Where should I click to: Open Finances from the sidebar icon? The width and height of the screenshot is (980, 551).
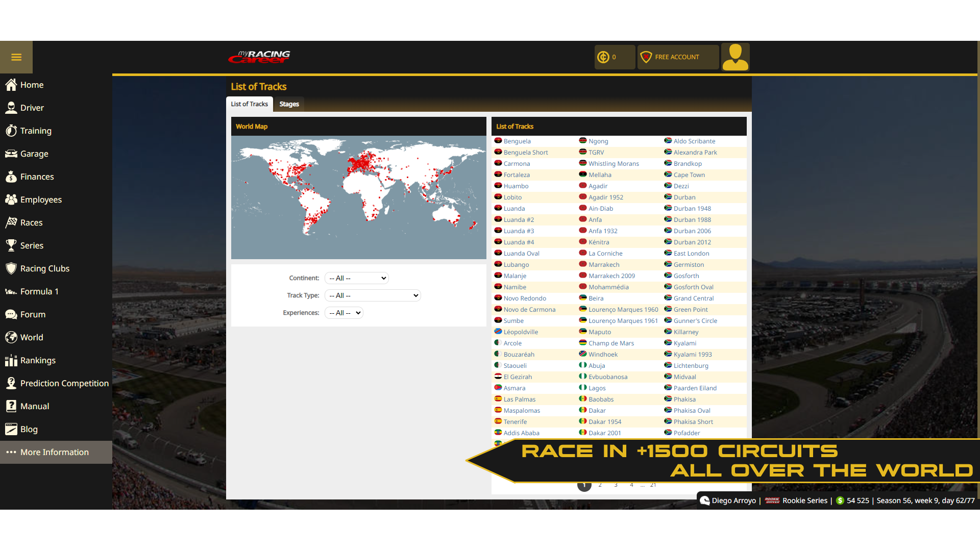click(x=11, y=177)
